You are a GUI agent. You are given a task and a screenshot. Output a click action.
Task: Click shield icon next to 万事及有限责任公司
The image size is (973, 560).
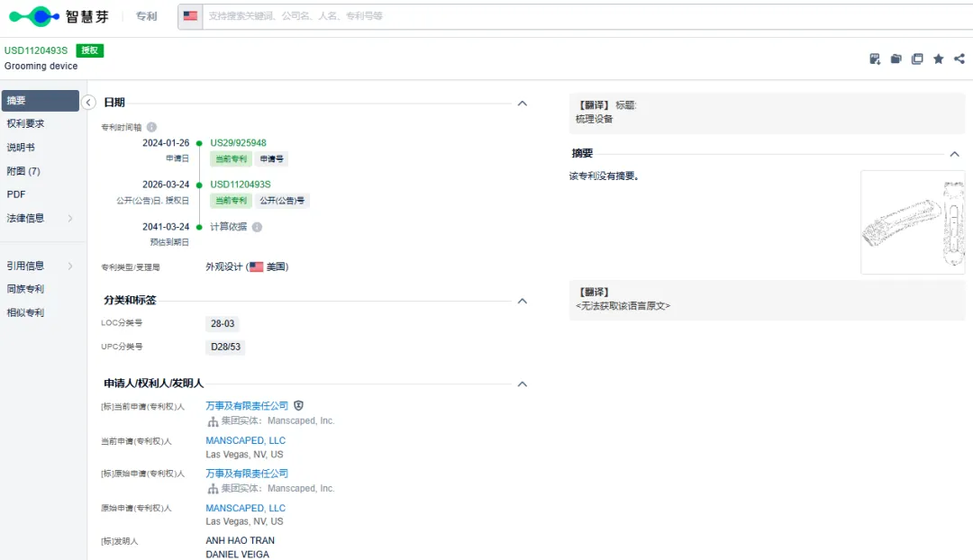click(298, 405)
